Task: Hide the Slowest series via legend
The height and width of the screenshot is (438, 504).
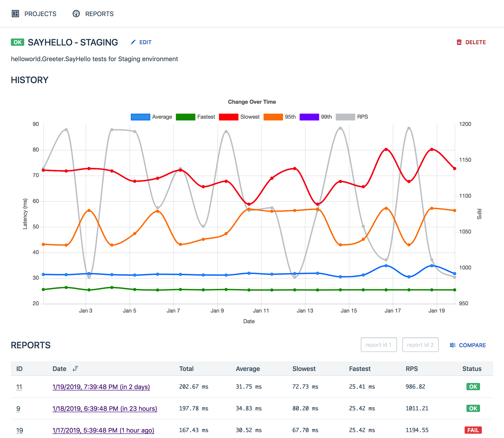Action: [228, 117]
